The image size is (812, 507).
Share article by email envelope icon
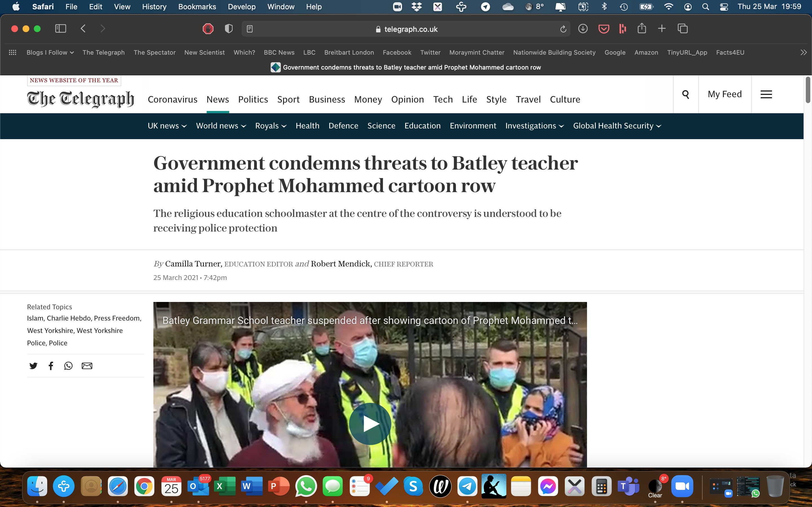[87, 366]
